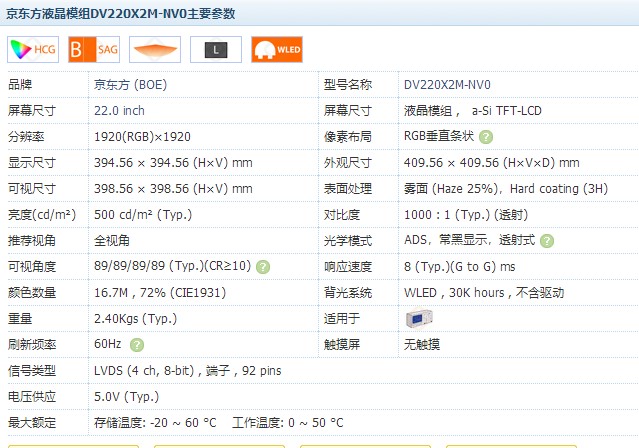Click the 型号名称 label

point(348,85)
